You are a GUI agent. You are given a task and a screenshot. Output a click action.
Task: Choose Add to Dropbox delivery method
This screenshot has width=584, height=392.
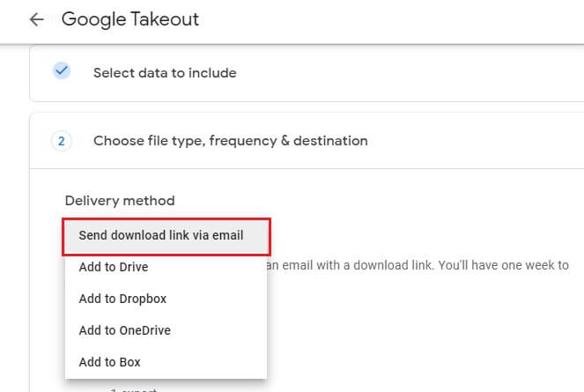166,299
